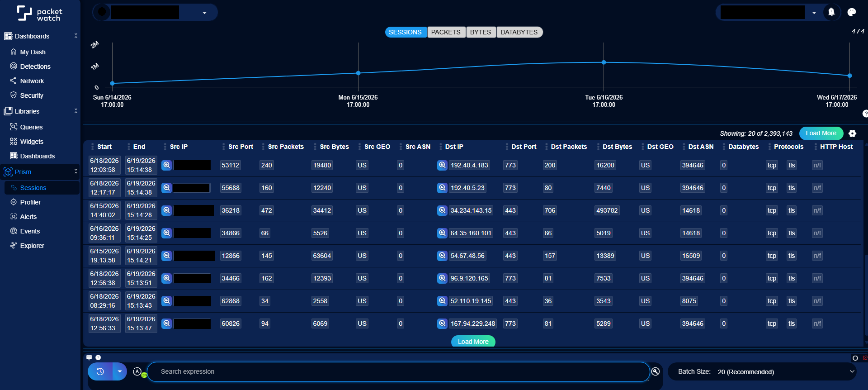Click the Tue 6/16/2026 chart data point
This screenshot has height=390, width=868.
[604, 62]
